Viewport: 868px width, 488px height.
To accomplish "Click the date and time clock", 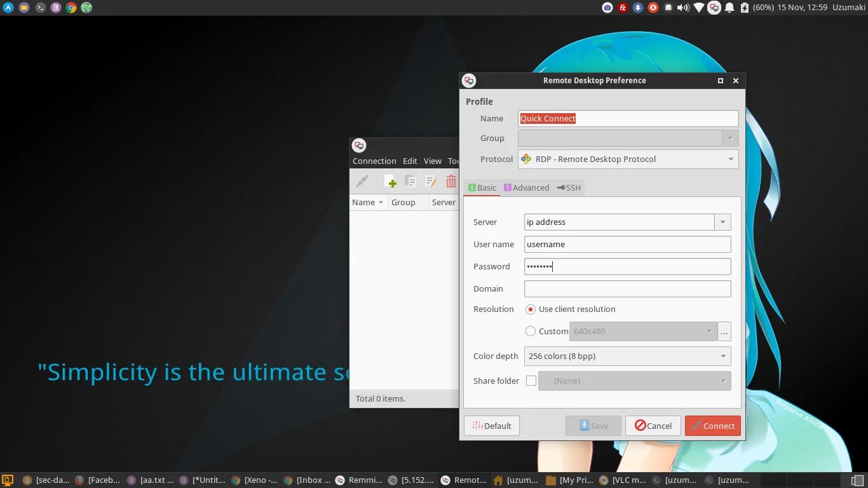I will (x=802, y=8).
